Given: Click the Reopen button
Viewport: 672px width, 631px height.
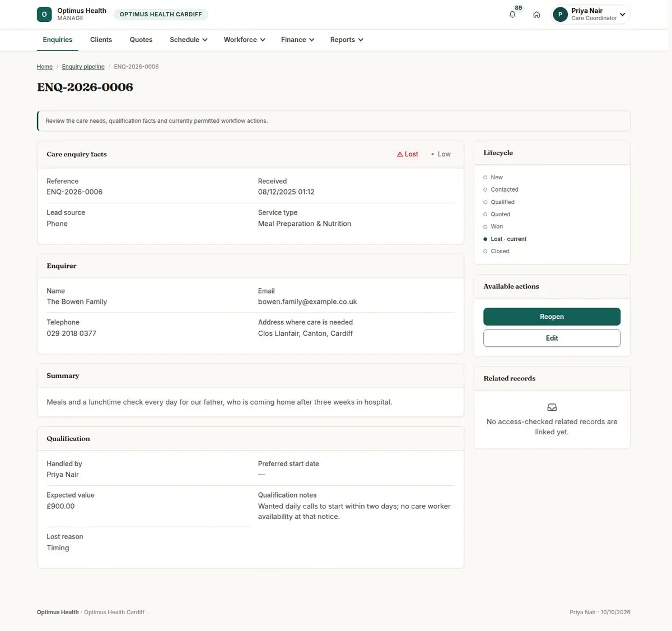Looking at the screenshot, I should point(552,317).
